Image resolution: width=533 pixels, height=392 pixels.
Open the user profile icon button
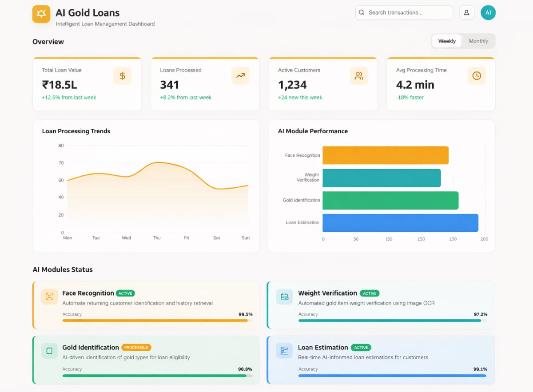click(466, 12)
